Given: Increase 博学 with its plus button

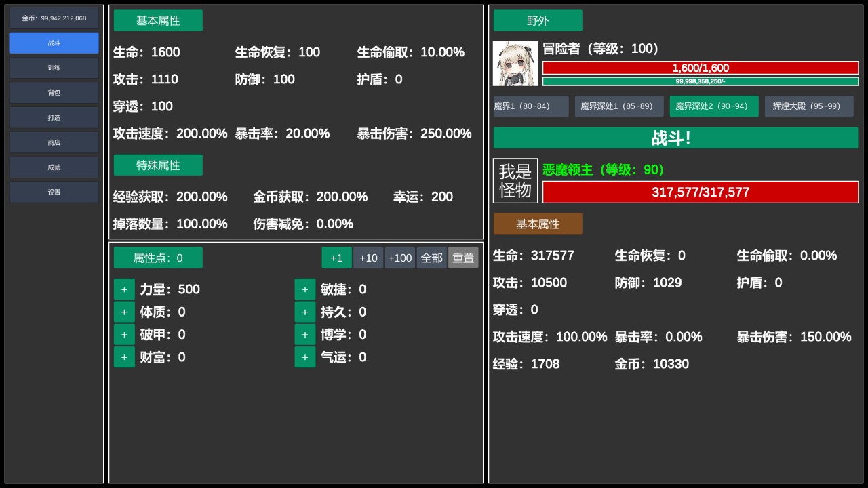Looking at the screenshot, I should [305, 334].
